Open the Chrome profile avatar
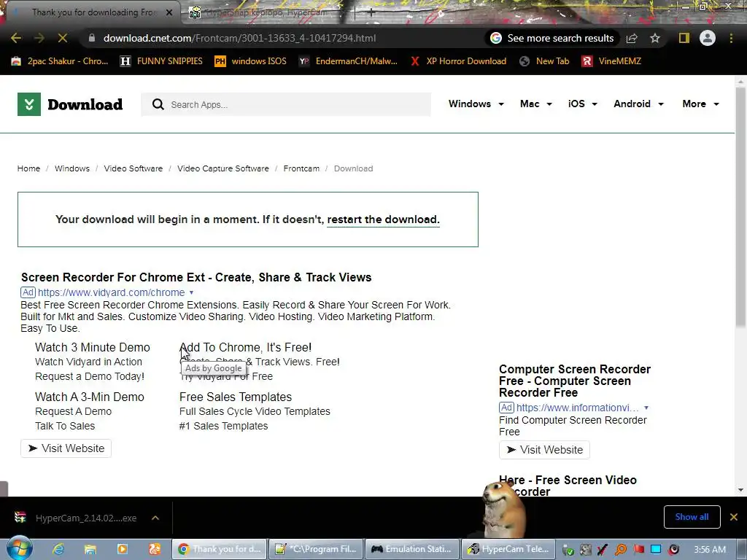This screenshot has height=560, width=747. pos(708,38)
